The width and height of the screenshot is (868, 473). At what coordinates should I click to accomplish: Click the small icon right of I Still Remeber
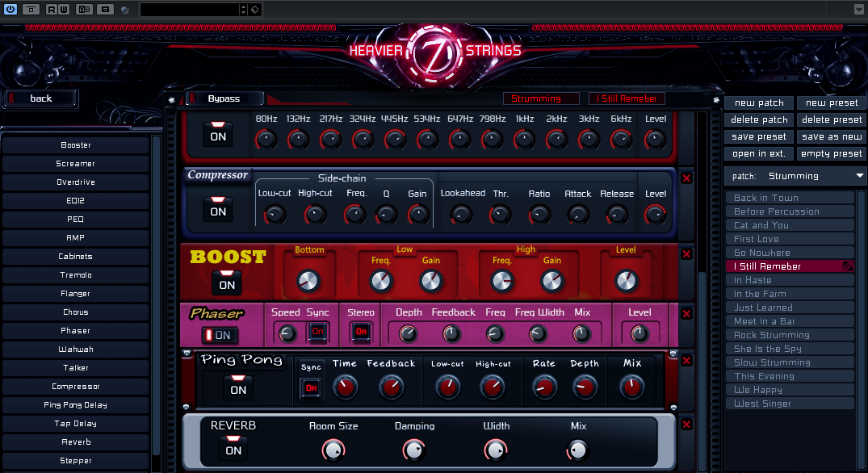tap(715, 99)
